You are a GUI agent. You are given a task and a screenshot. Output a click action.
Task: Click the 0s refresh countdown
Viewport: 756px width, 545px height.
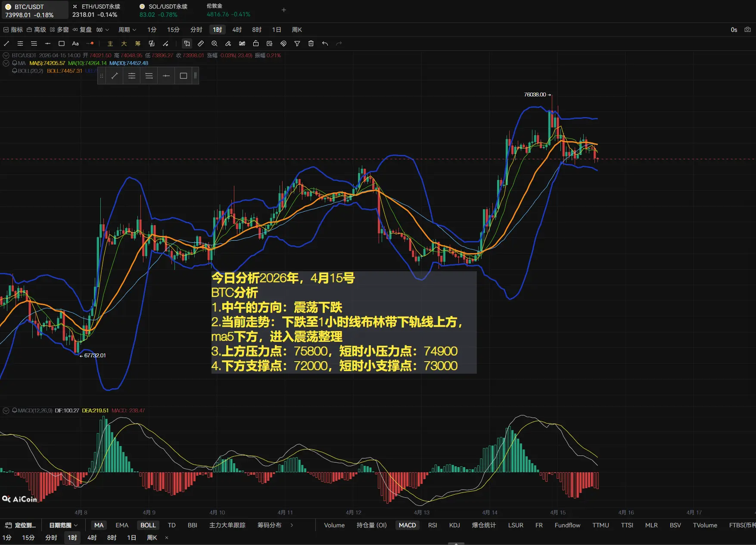pyautogui.click(x=734, y=30)
